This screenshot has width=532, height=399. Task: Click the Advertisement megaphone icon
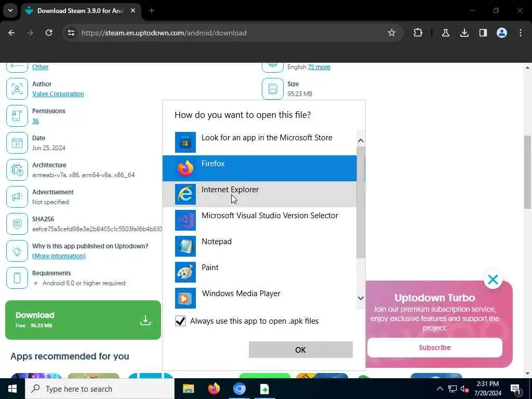tap(17, 197)
